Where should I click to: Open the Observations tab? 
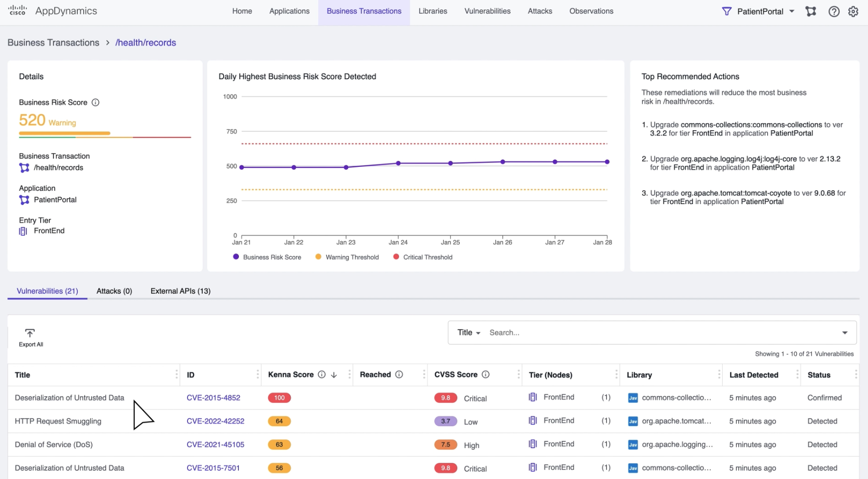(x=591, y=11)
